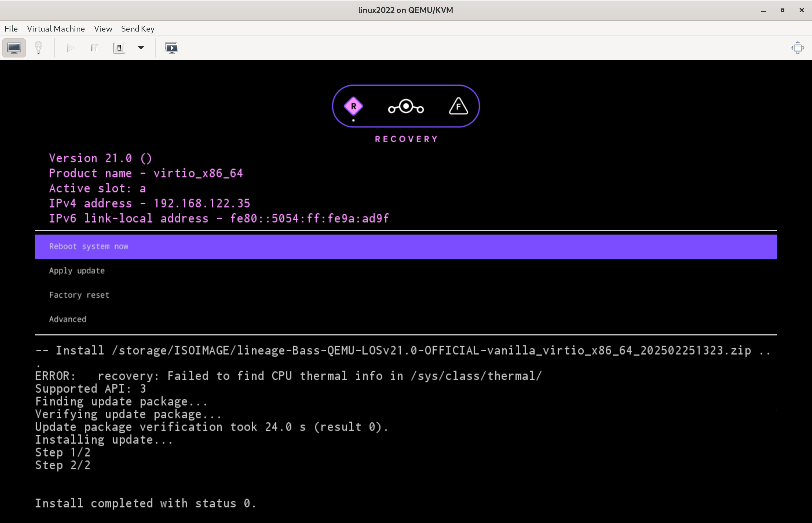The image size is (812, 523).
Task: Click the verification took 24.0 s line
Action: click(212, 427)
